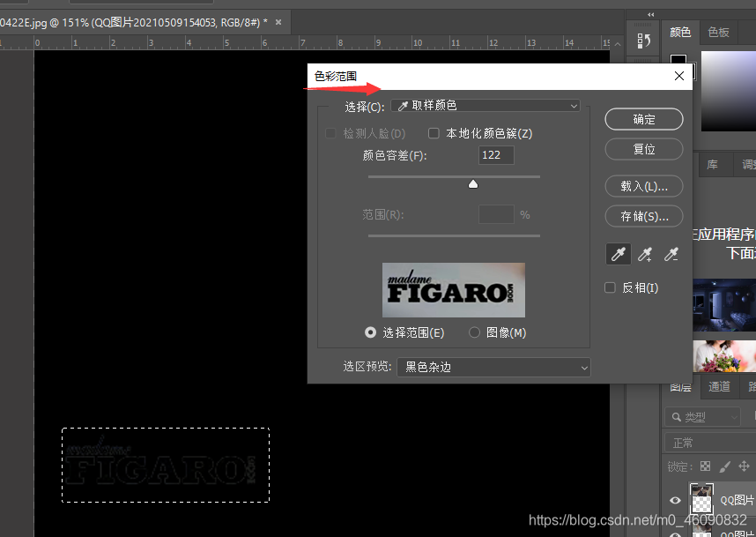Close the 色彩范围 dialog

pos(678,76)
